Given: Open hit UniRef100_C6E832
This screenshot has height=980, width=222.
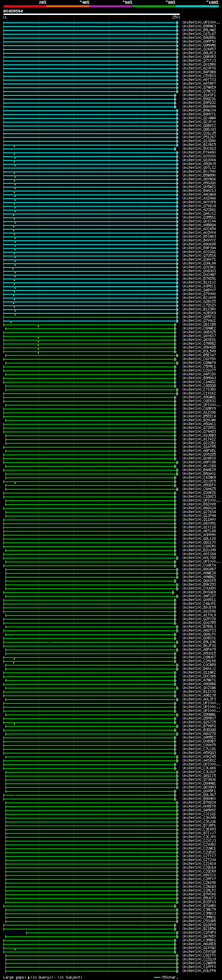Looking at the screenshot, I should pos(199,402).
